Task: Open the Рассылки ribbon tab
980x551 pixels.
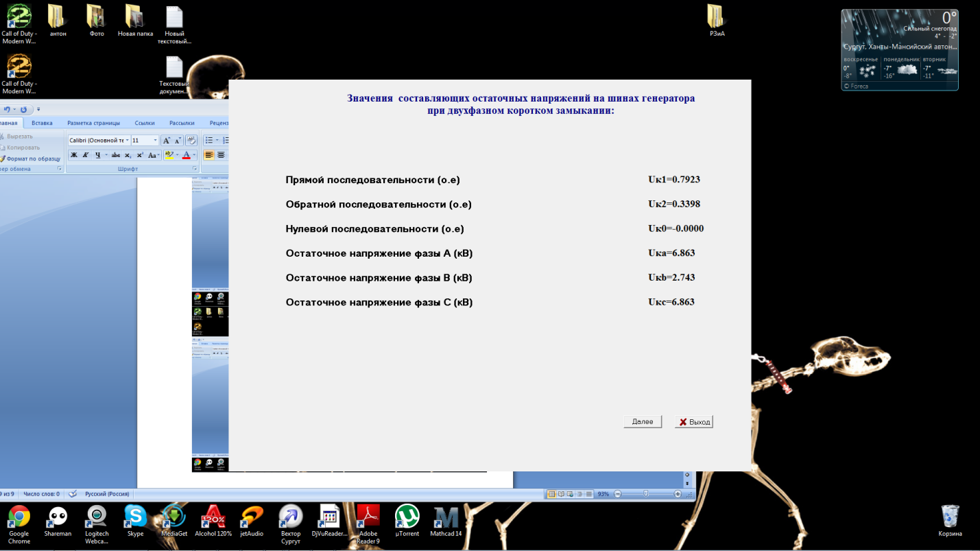Action: coord(182,123)
